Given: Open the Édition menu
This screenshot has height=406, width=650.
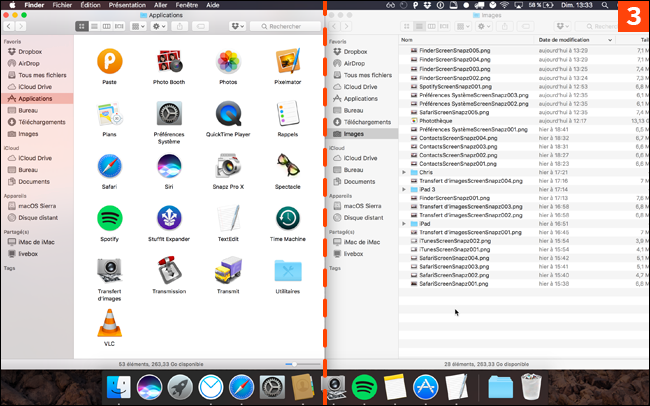Looking at the screenshot, I should point(90,5).
